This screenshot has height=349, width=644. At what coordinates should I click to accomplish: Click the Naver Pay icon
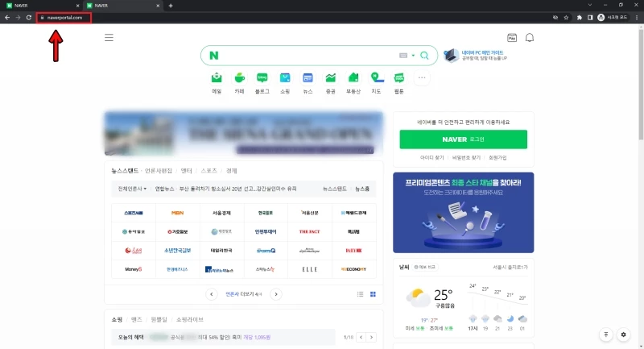coord(512,38)
